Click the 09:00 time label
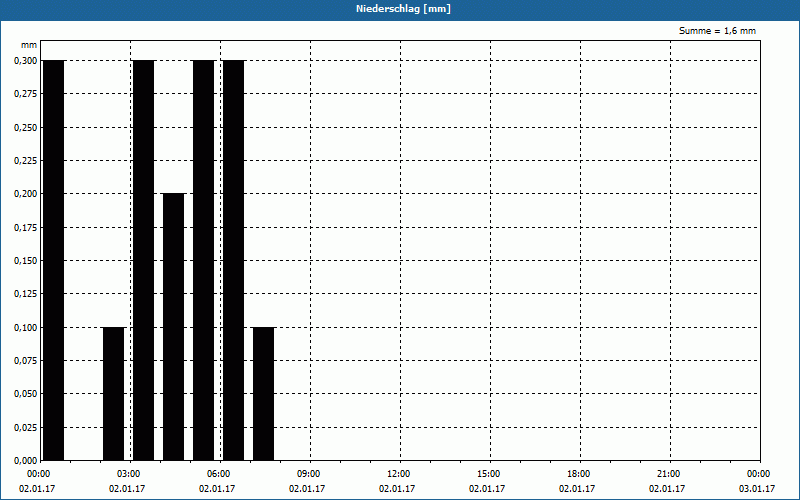 pos(308,474)
